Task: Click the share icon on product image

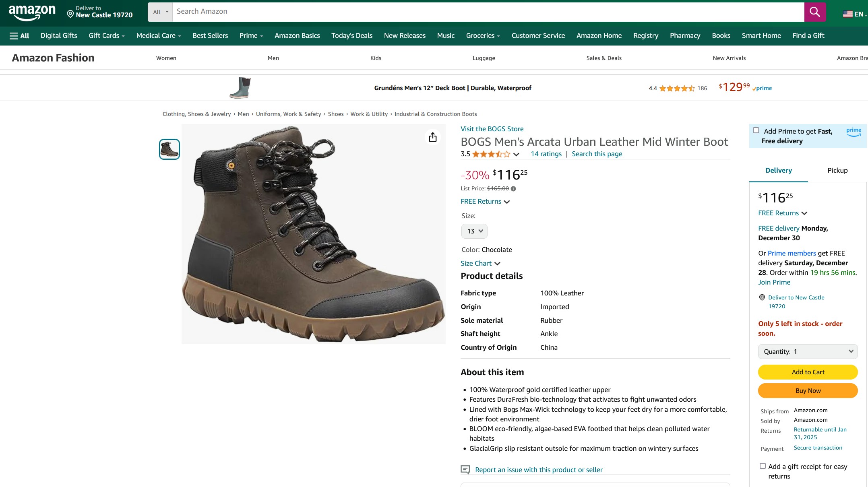Action: coord(433,137)
